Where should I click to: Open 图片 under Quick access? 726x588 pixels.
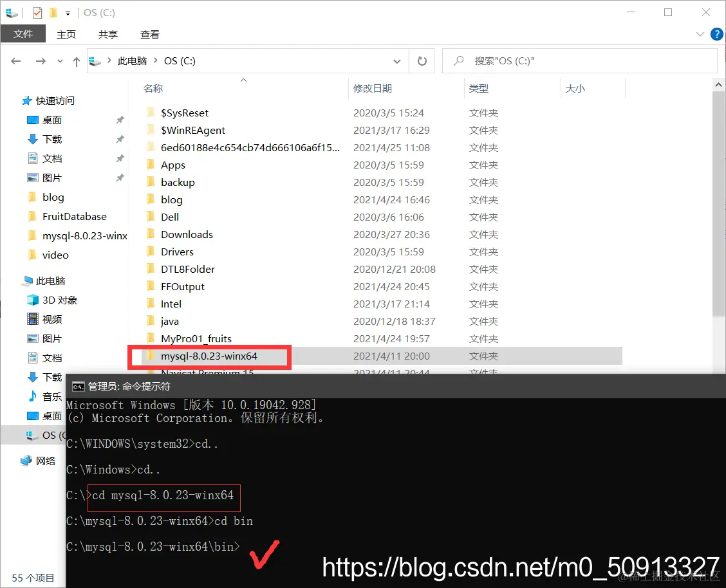52,178
